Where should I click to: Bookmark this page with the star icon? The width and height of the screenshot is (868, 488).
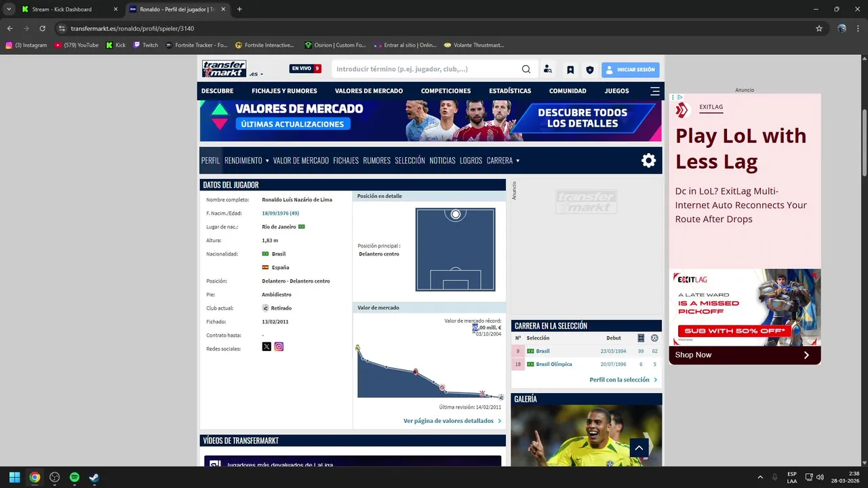point(819,28)
